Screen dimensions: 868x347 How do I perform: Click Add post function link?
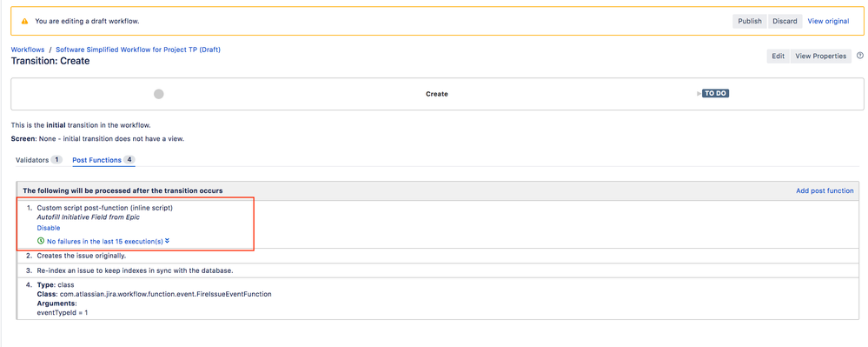[825, 190]
